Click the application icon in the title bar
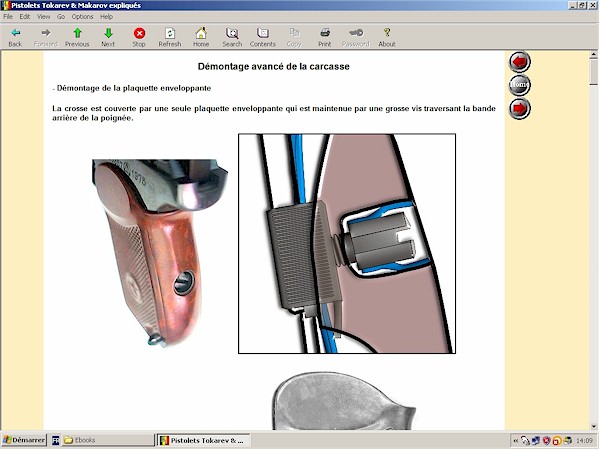 5,5
